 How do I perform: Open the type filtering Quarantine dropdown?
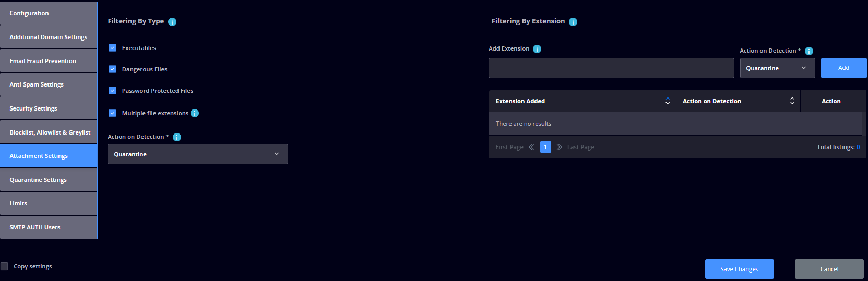tap(198, 154)
